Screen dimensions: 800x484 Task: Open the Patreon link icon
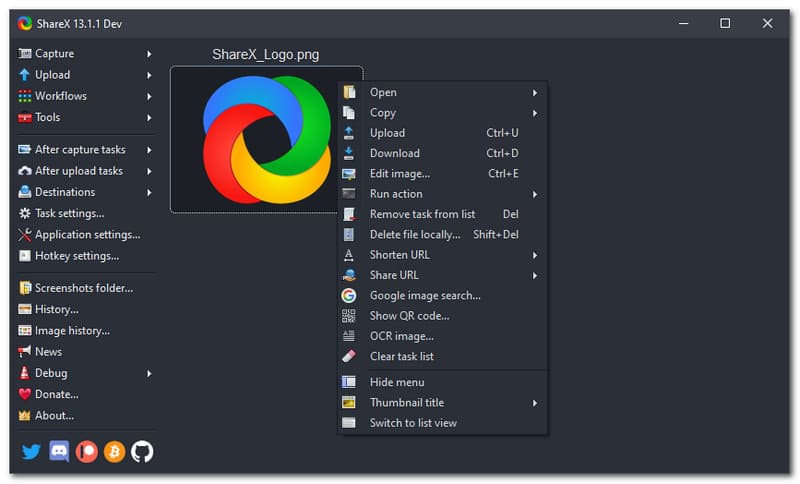click(87, 452)
